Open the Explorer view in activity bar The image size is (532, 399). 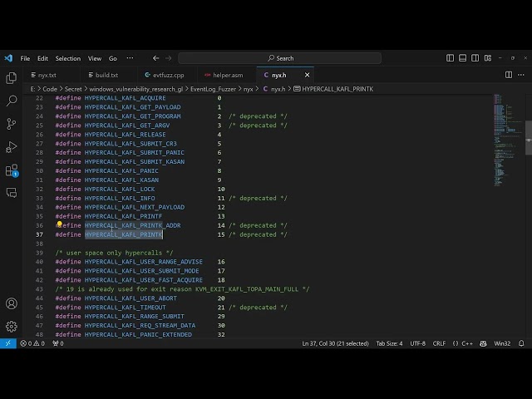11,78
